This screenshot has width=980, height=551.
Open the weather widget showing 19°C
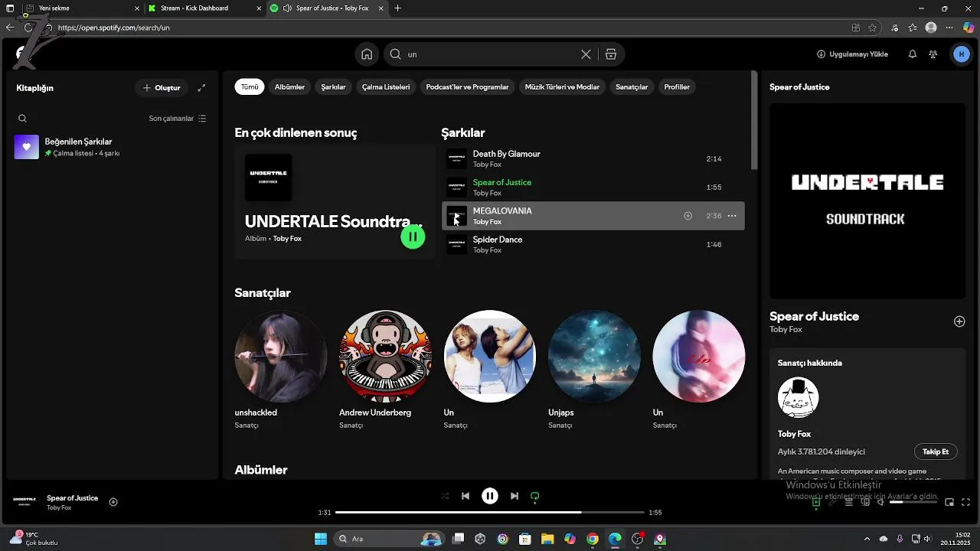[x=34, y=539]
